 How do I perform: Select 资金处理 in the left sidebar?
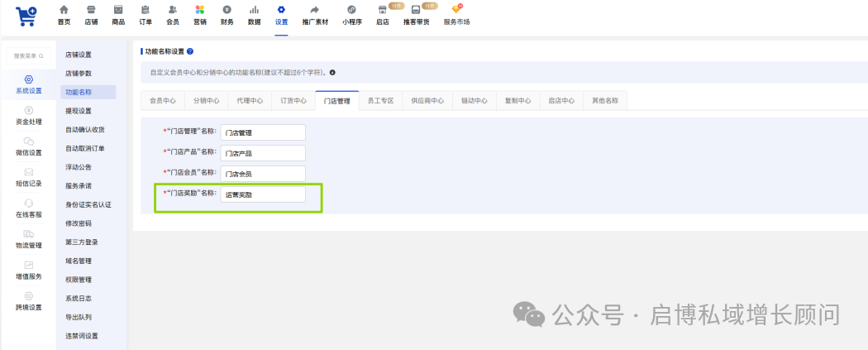[x=28, y=115]
